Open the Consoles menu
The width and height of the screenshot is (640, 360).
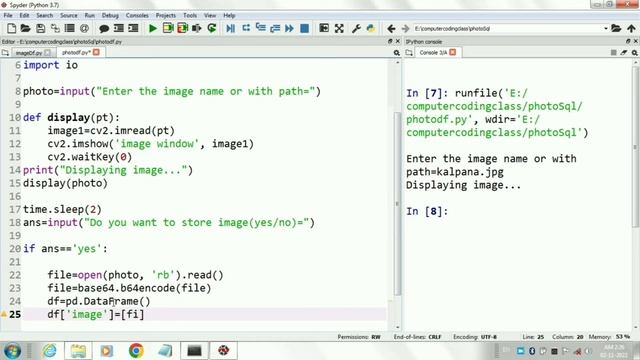point(137,16)
